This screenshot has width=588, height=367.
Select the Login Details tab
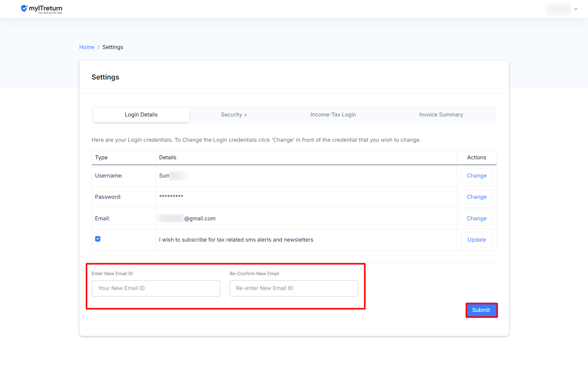141,115
